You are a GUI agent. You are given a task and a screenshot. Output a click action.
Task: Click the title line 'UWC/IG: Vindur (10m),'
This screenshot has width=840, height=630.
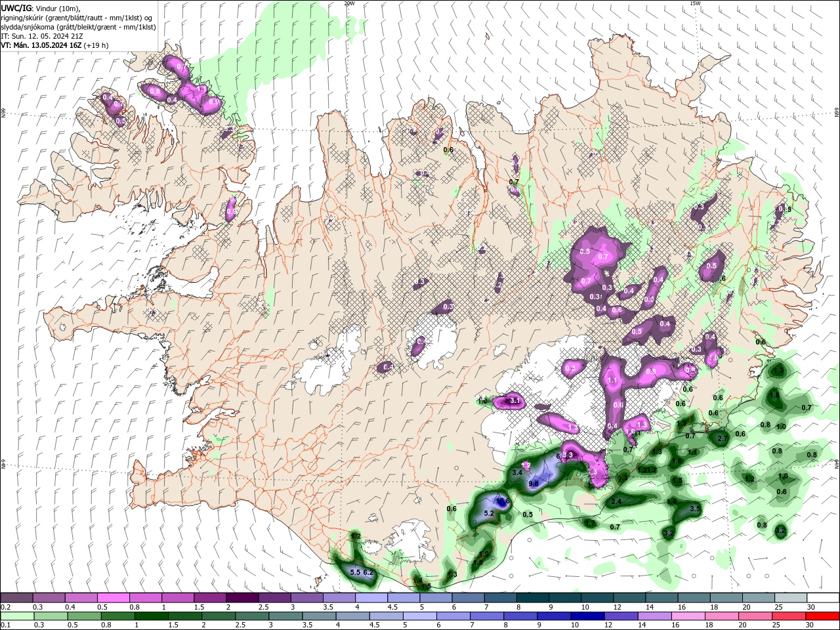pos(41,8)
